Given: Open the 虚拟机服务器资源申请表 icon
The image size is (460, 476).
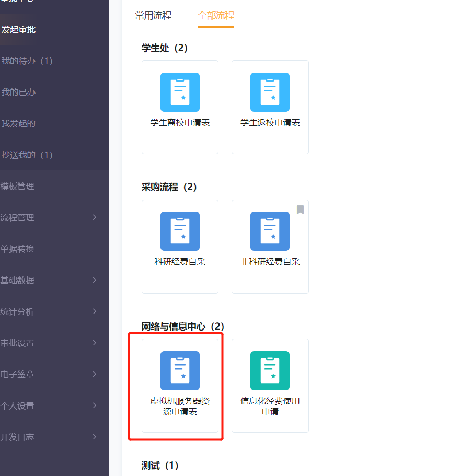Looking at the screenshot, I should point(180,371).
